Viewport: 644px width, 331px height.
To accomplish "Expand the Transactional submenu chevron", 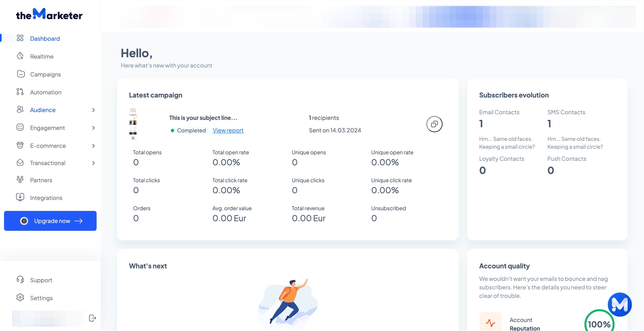I will point(93,163).
